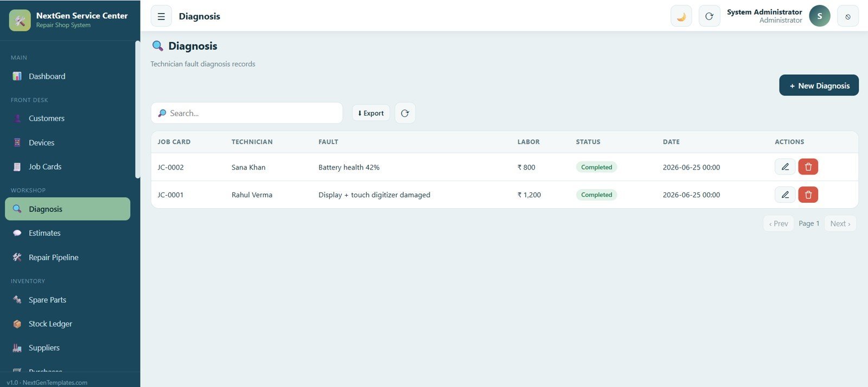Open Job Cards section
Screen dimensions: 868x387
point(67,166)
